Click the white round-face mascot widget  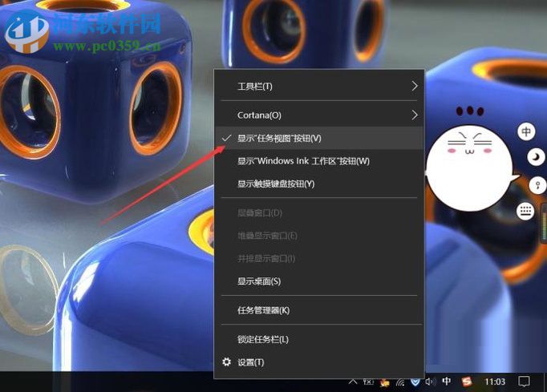(x=469, y=168)
